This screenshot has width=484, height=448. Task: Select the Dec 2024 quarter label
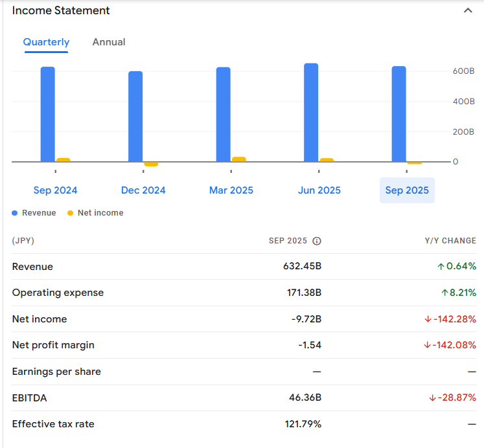tap(143, 190)
